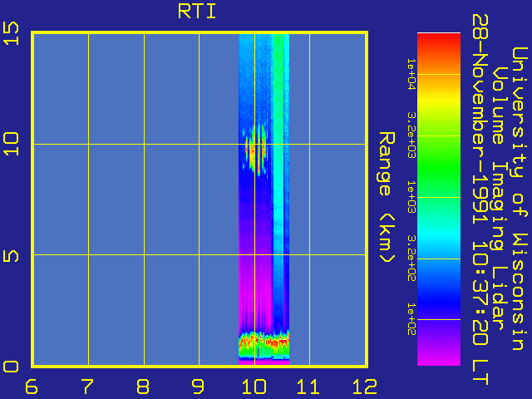This screenshot has width=532, height=399.
Task: Click the bright boundary layer band near 1 km
Action: (x=264, y=341)
